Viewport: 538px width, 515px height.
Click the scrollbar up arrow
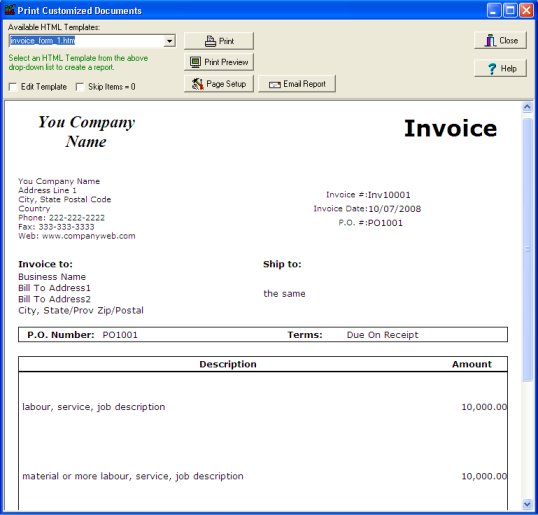tap(527, 107)
